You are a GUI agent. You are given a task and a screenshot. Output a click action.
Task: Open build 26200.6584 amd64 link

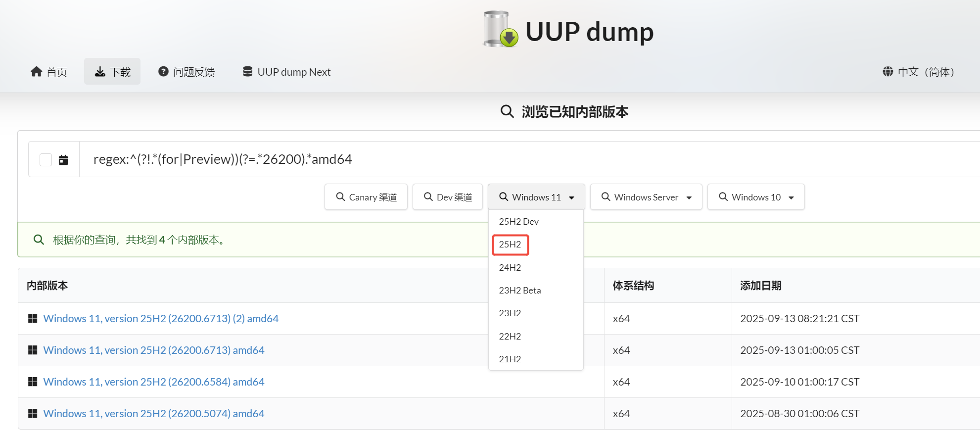(154, 382)
